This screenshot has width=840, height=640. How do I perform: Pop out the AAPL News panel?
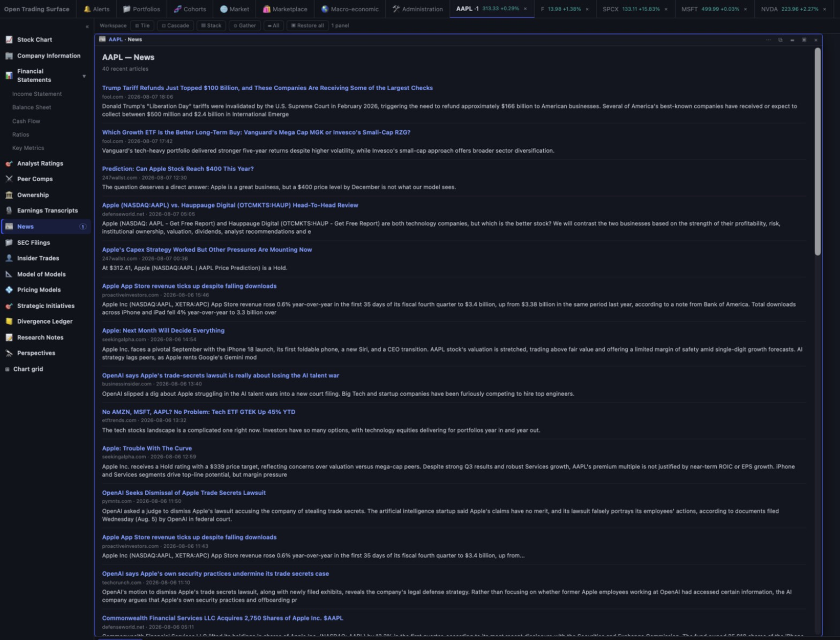(x=780, y=40)
